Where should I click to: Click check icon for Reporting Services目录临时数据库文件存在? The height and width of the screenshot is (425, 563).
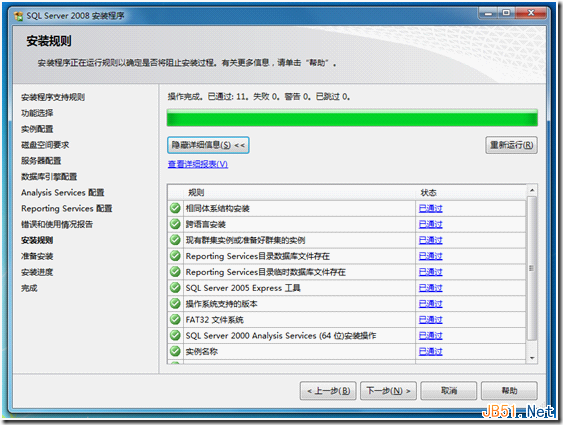(x=175, y=272)
